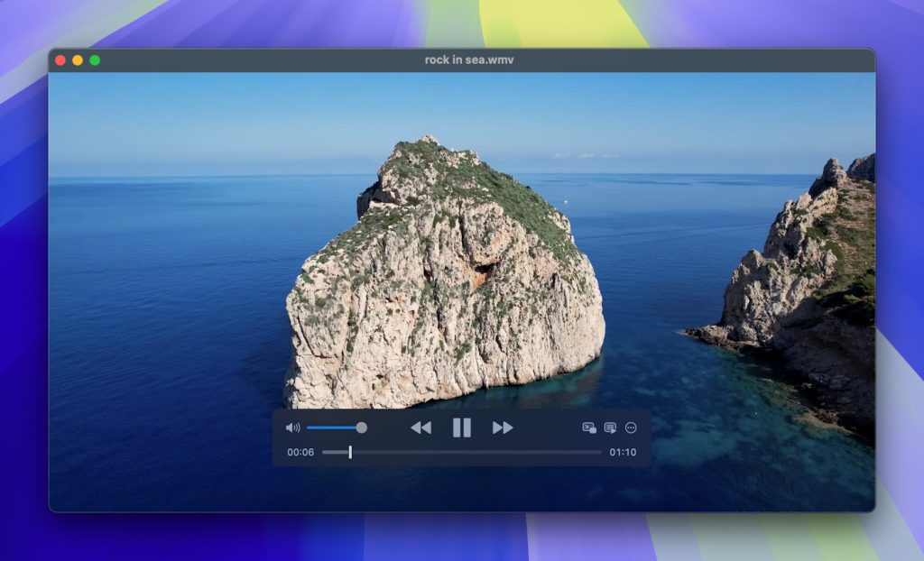Open the subtitles bubble icon
The image size is (924, 561).
click(x=611, y=427)
